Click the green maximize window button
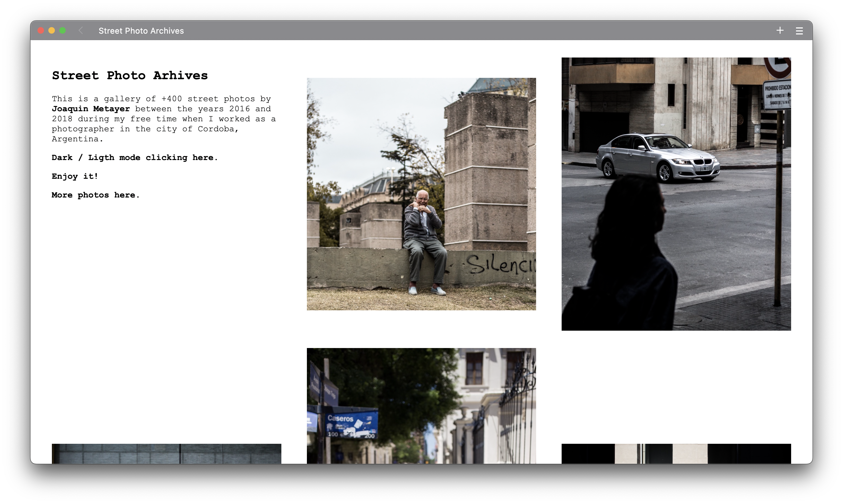This screenshot has width=843, height=504. 62,31
